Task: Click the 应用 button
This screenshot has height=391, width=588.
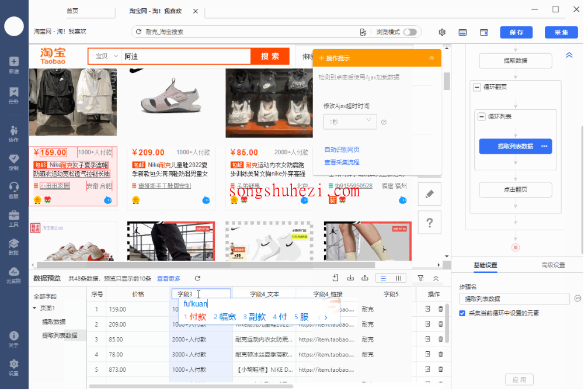Action: click(x=519, y=379)
